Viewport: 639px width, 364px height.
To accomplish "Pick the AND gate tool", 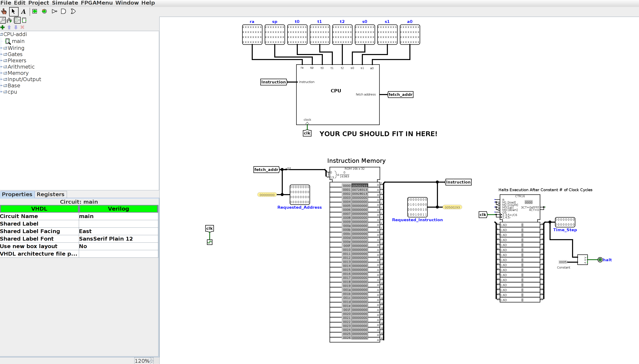I will [64, 11].
